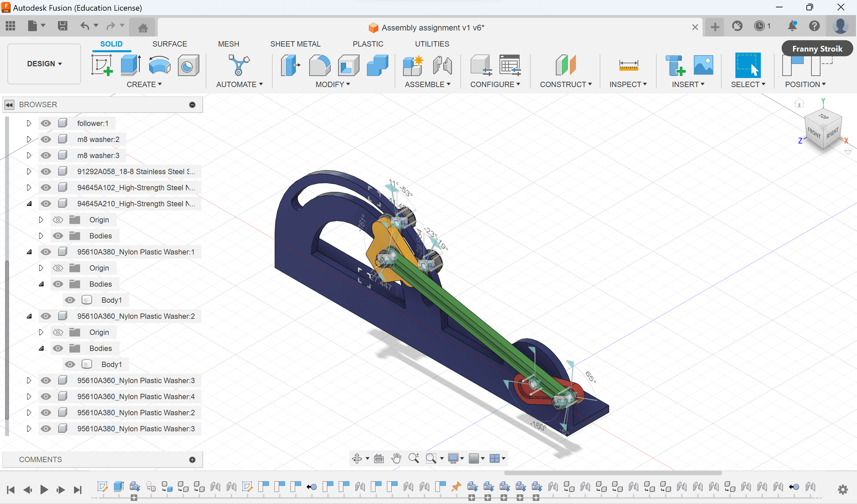Jump to the timeline beginning

click(10, 489)
